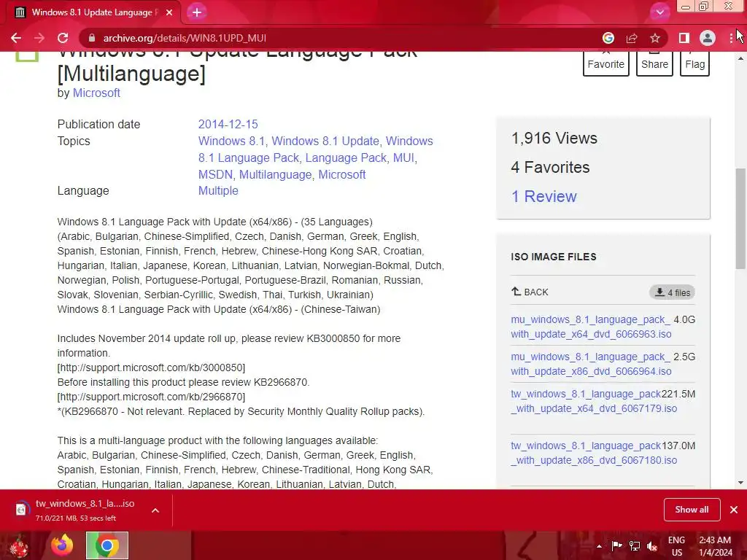Open the side panel icon

[684, 38]
